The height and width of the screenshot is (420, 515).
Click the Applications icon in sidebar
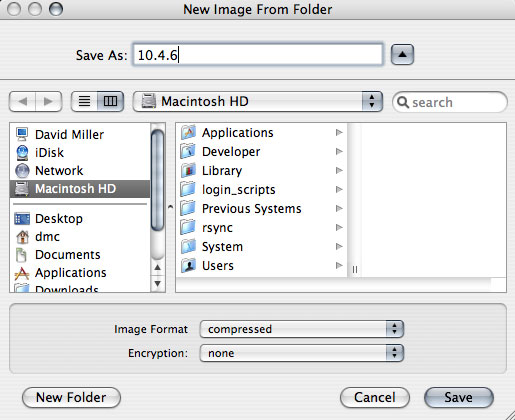[22, 273]
